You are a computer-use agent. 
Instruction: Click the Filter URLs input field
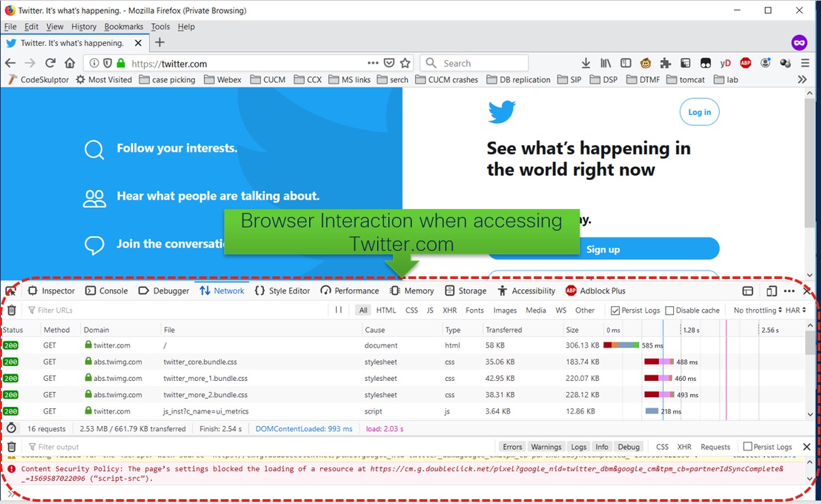point(178,310)
